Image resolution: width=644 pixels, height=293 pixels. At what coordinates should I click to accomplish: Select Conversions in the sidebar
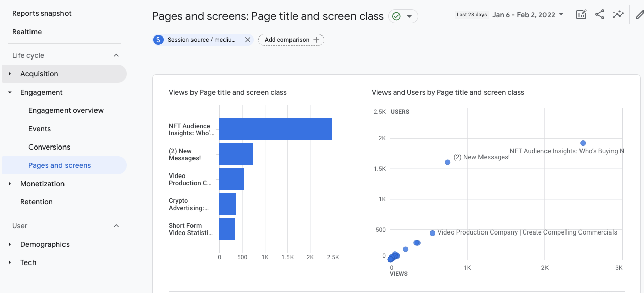pyautogui.click(x=49, y=147)
